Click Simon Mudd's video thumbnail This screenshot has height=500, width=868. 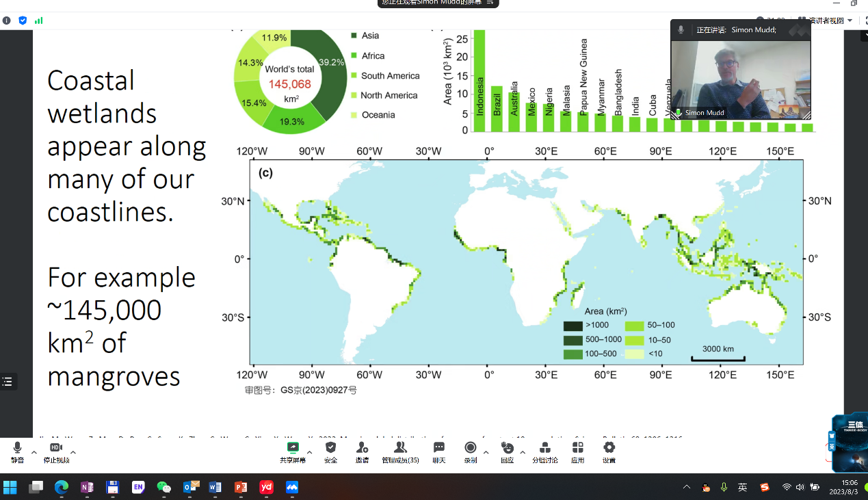740,79
